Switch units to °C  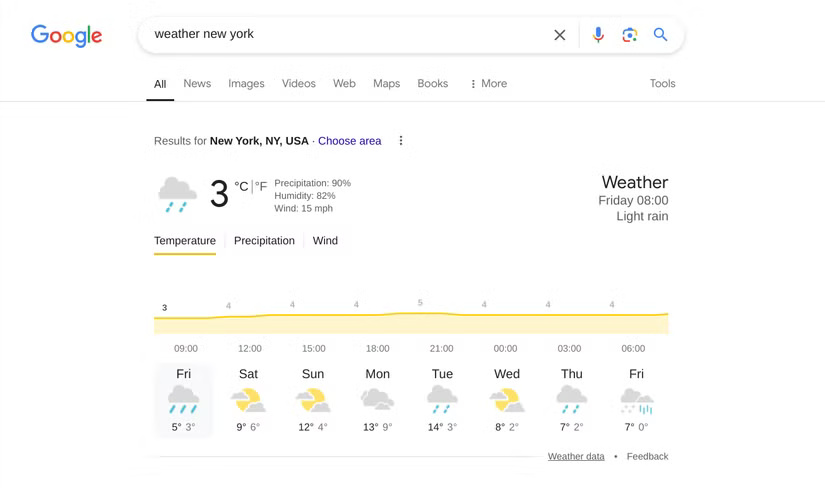[x=241, y=186]
